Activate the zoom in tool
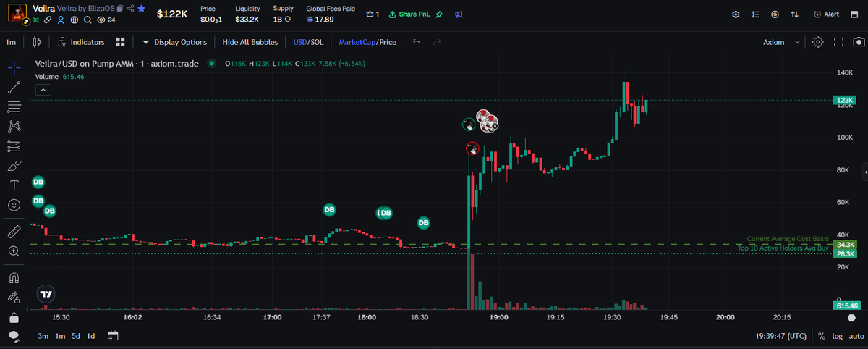The width and height of the screenshot is (868, 349). click(x=14, y=251)
